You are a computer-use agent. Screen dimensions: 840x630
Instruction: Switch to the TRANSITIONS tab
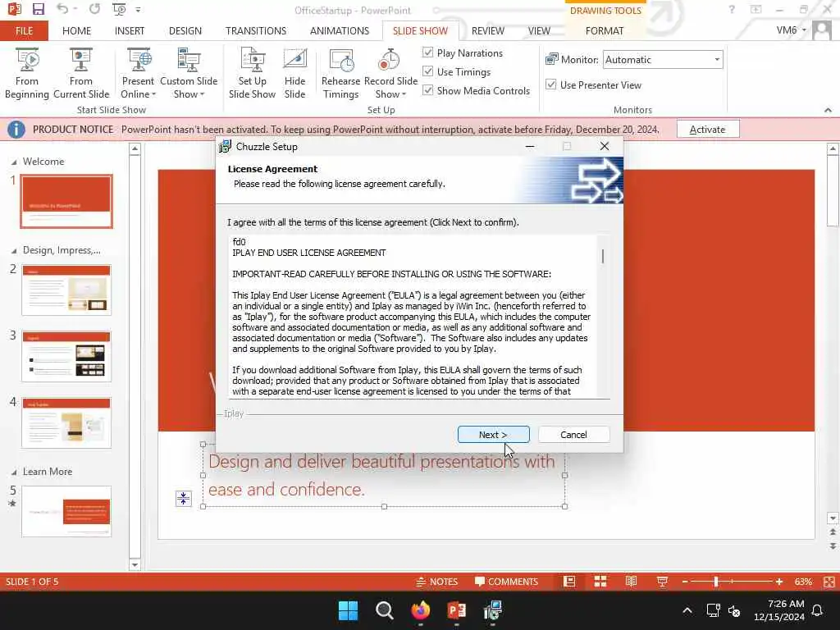pos(256,30)
